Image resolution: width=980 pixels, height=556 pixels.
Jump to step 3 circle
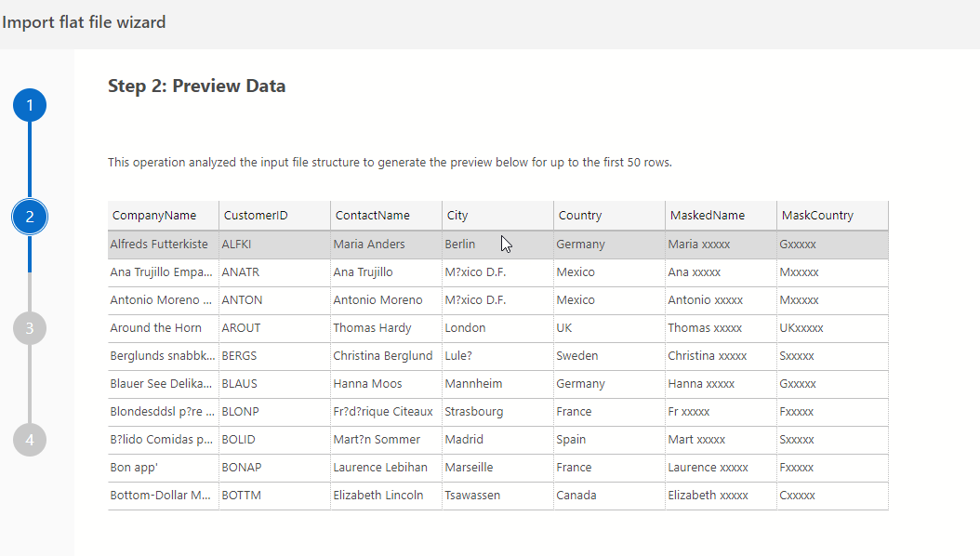[x=30, y=328]
